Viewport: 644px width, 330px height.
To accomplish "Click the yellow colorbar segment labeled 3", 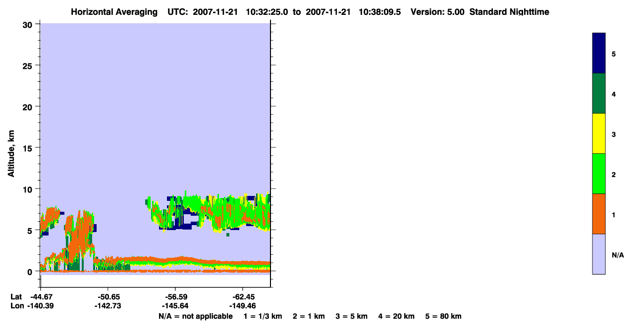I will coord(599,134).
